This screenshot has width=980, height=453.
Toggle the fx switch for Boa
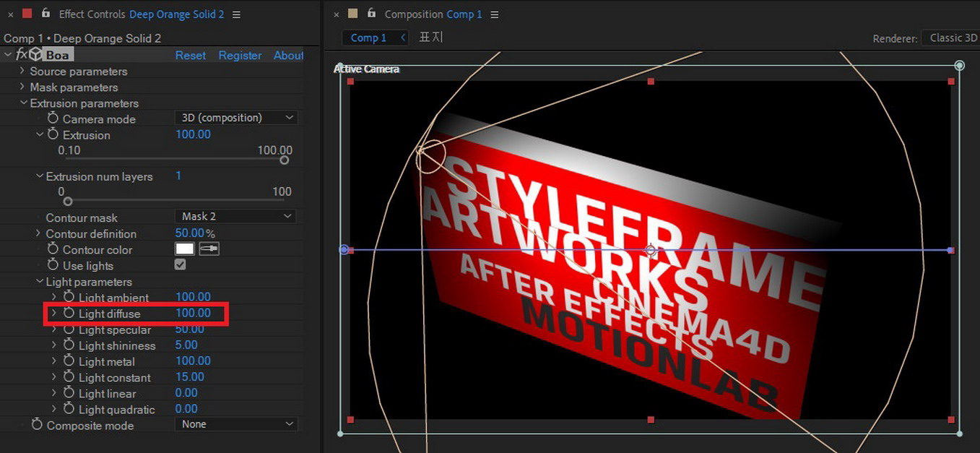coord(22,55)
